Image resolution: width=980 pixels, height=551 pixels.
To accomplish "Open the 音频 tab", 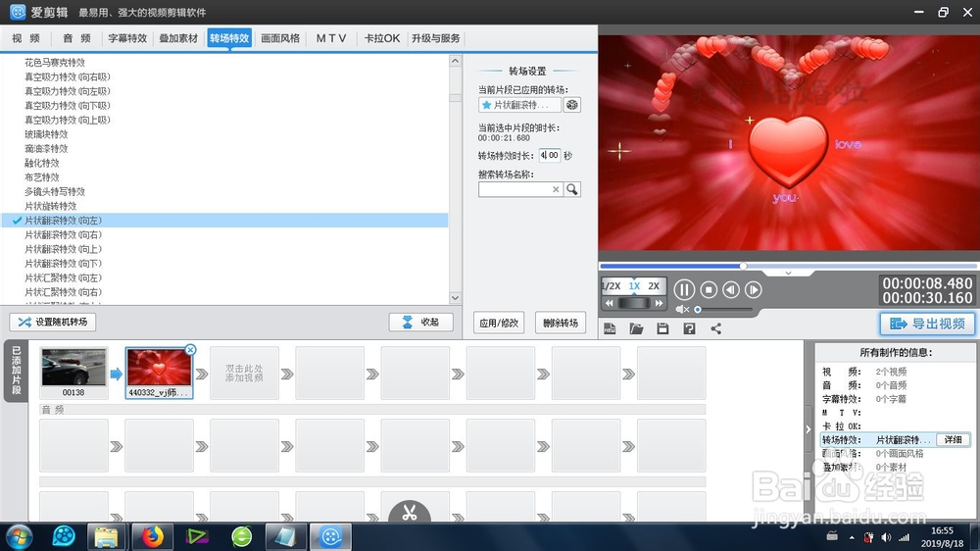I will click(76, 38).
